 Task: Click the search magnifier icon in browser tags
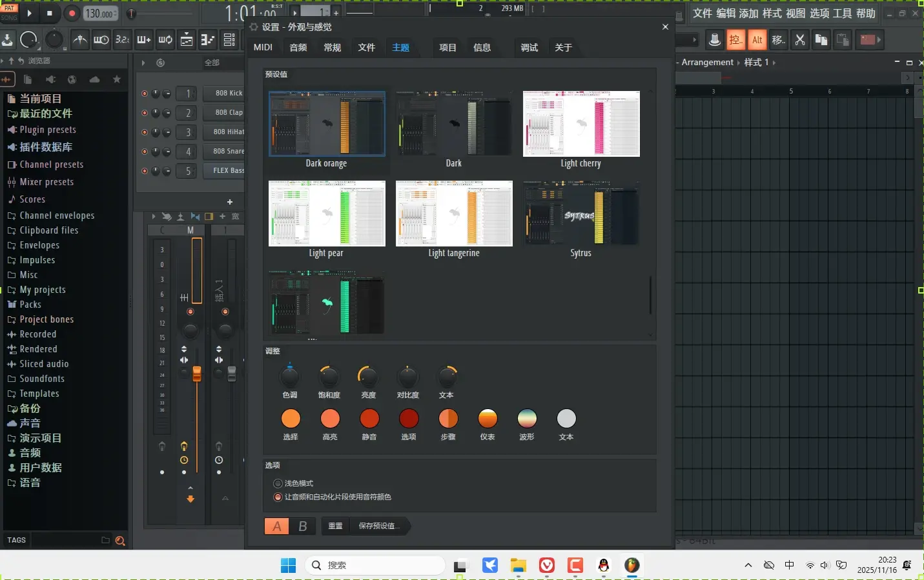pos(119,541)
